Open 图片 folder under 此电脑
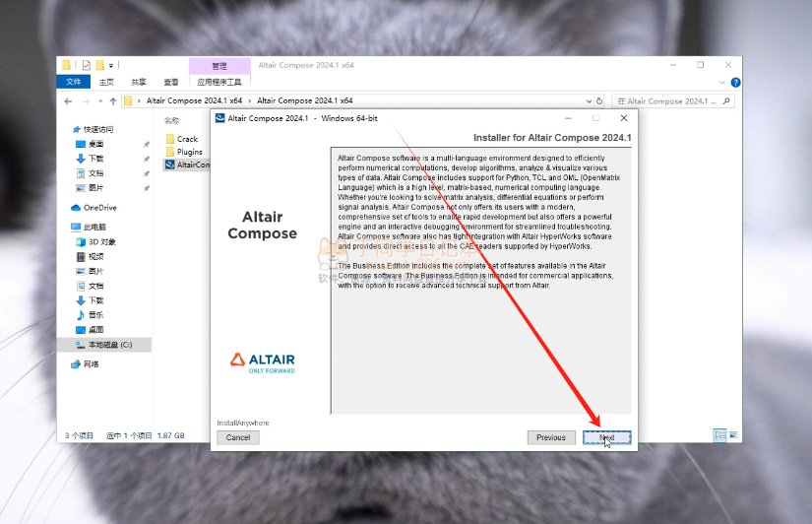 (x=91, y=271)
